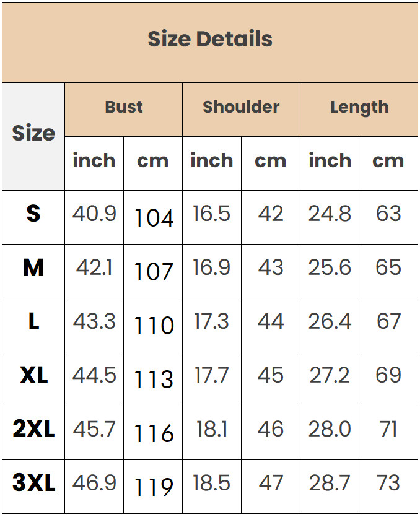Select the 3XL size row label

click(33, 484)
